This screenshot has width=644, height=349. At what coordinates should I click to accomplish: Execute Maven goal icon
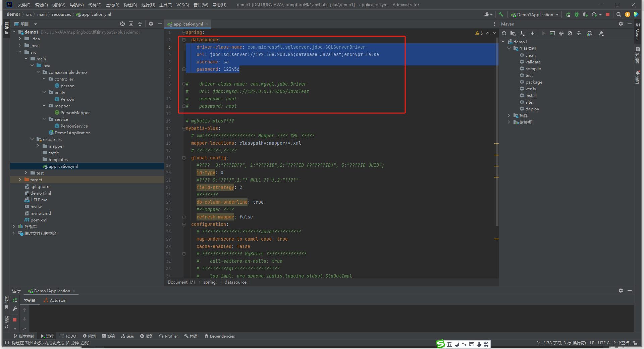click(552, 33)
